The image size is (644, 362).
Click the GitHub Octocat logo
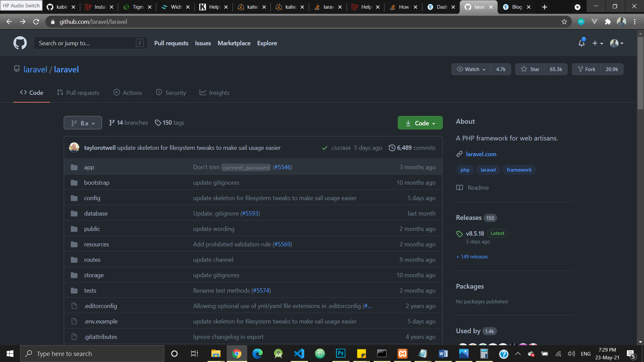point(20,43)
